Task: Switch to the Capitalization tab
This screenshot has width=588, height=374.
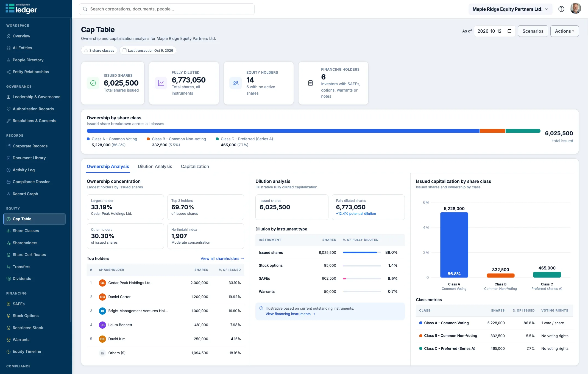Action: click(x=195, y=166)
